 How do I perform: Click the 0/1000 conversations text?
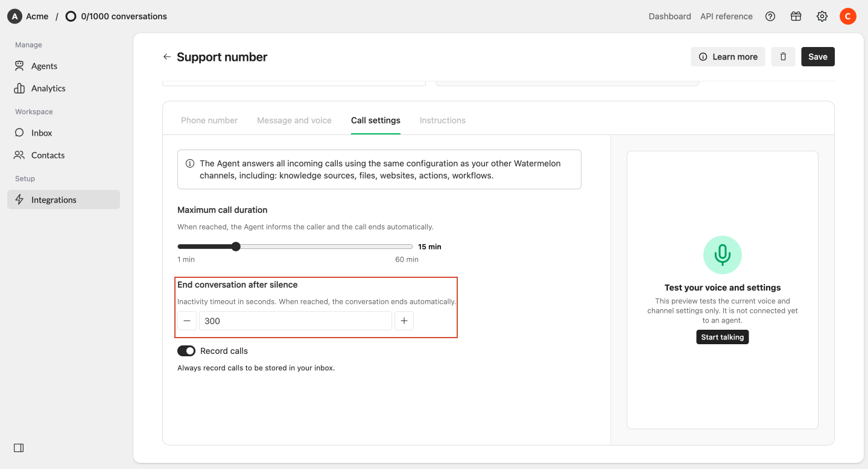124,16
